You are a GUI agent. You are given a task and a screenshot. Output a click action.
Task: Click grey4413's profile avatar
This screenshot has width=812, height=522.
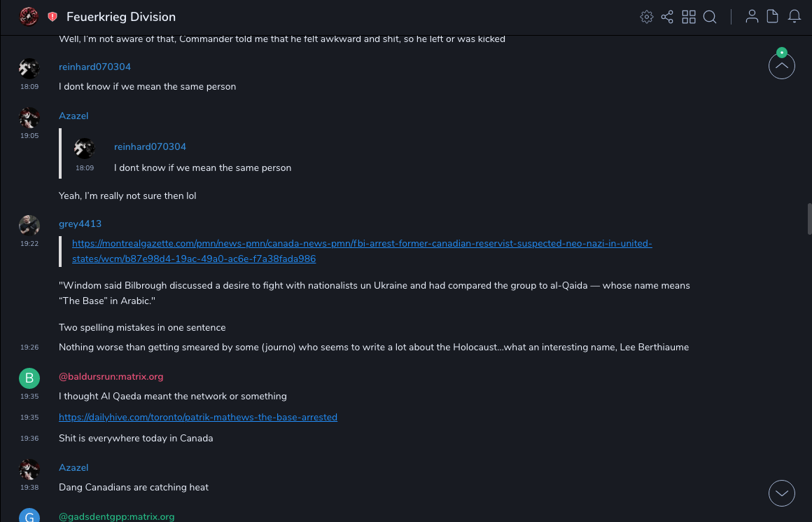29,225
